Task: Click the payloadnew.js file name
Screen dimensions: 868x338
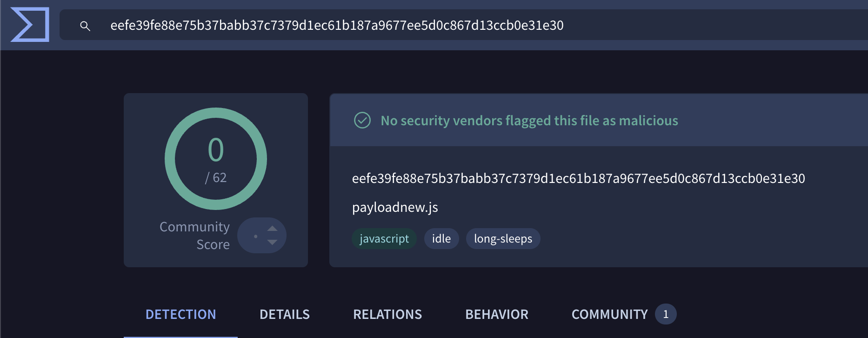Action: [x=395, y=207]
